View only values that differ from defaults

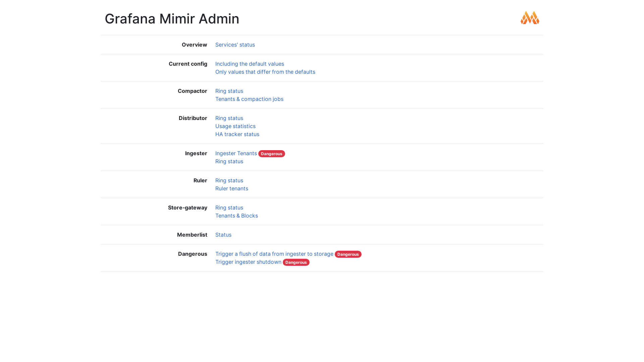pyautogui.click(x=265, y=72)
